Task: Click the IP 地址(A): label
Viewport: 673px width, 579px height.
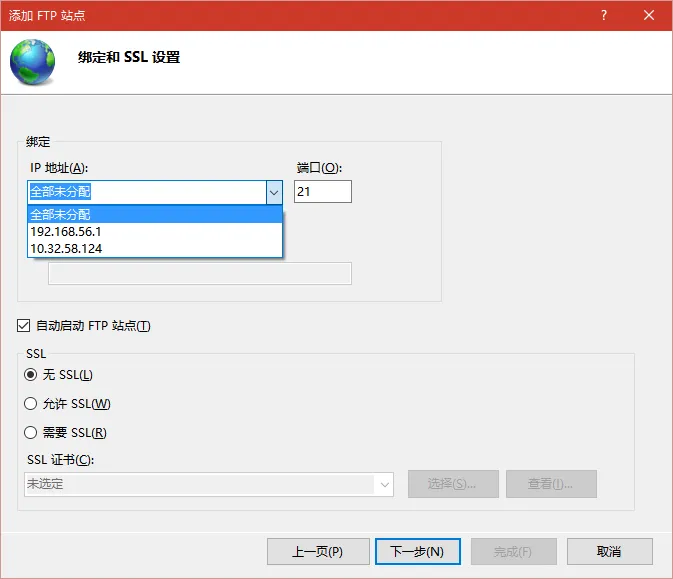Action: 59,168
